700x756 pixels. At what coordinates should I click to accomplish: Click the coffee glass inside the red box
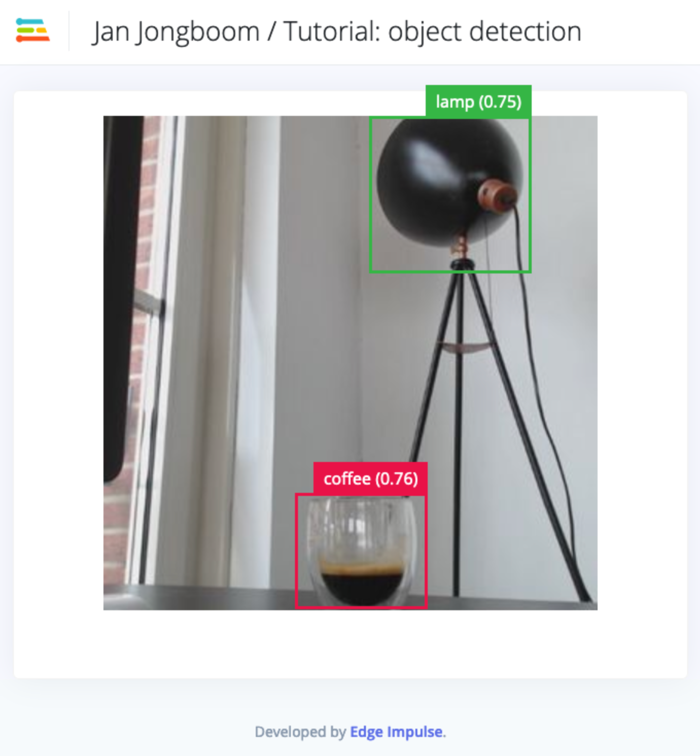coord(361,551)
